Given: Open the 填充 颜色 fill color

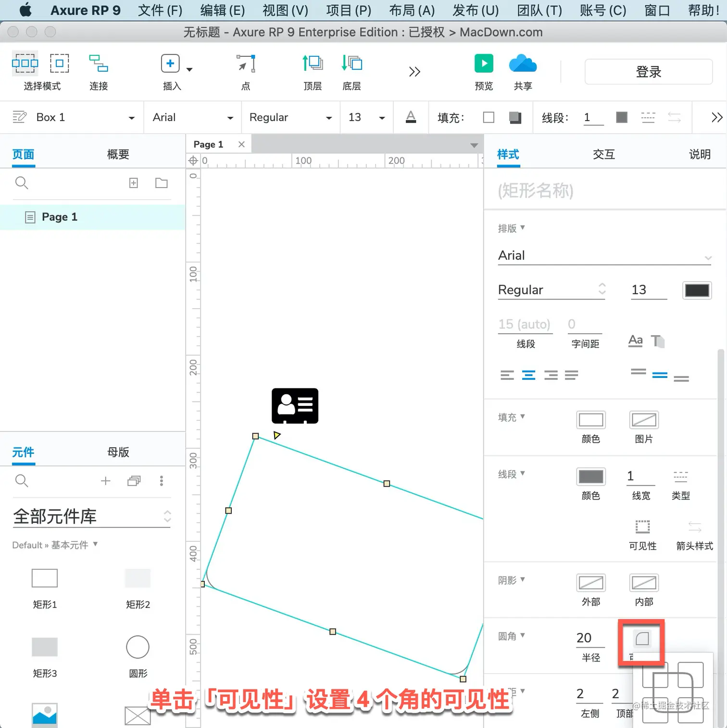Looking at the screenshot, I should pos(591,420).
